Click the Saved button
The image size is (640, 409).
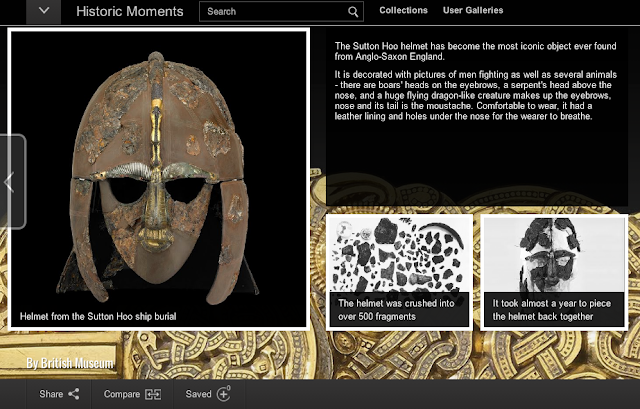click(x=209, y=394)
